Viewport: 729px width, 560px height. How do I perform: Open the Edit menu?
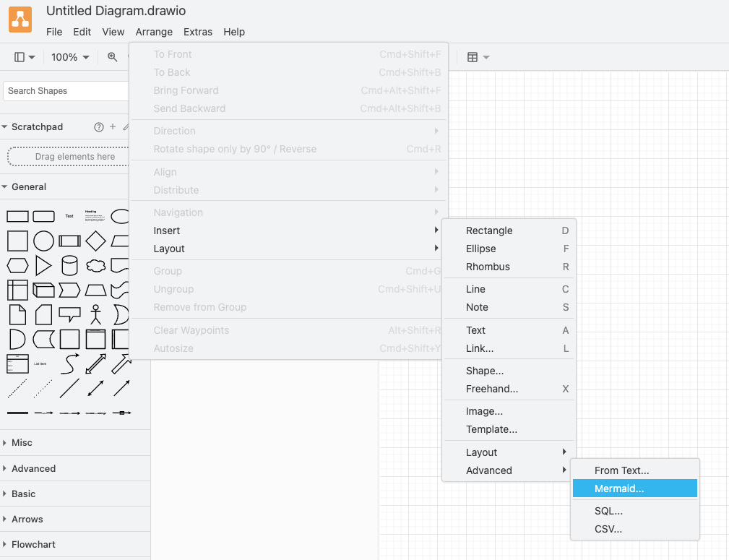82,32
